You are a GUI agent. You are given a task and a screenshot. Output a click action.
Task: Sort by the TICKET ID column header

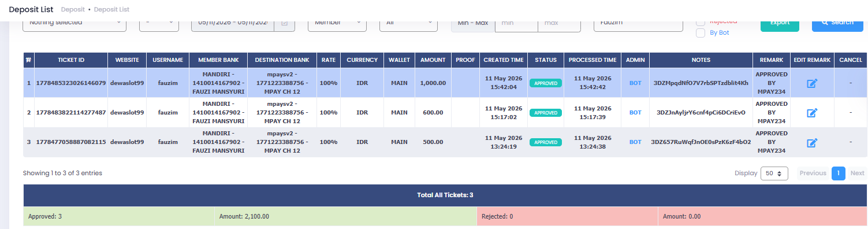pyautogui.click(x=72, y=60)
